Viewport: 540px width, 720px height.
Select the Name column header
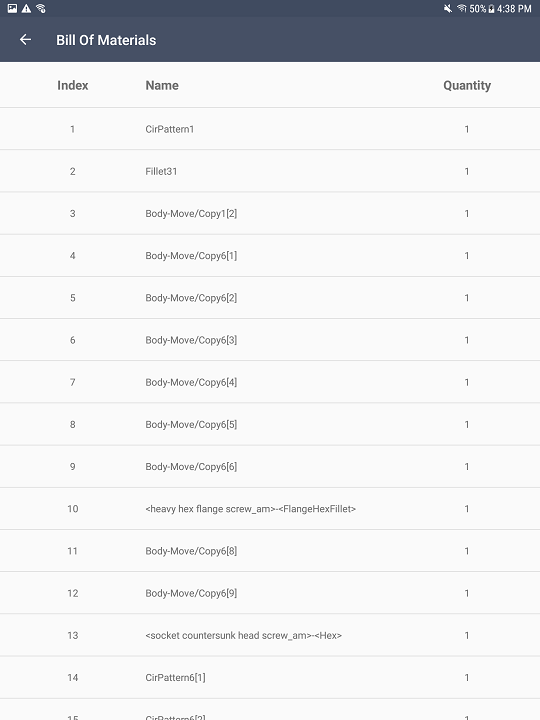point(162,85)
